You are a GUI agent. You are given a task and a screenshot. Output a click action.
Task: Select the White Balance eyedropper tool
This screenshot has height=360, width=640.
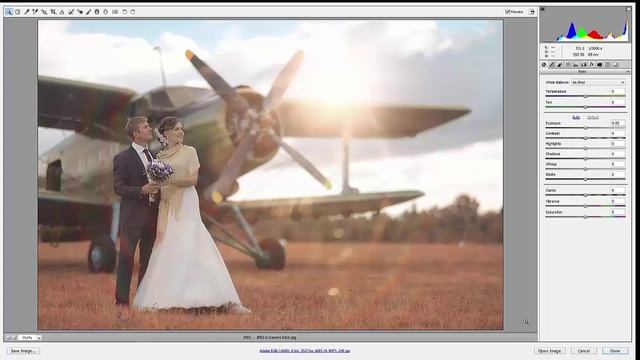pos(27,12)
